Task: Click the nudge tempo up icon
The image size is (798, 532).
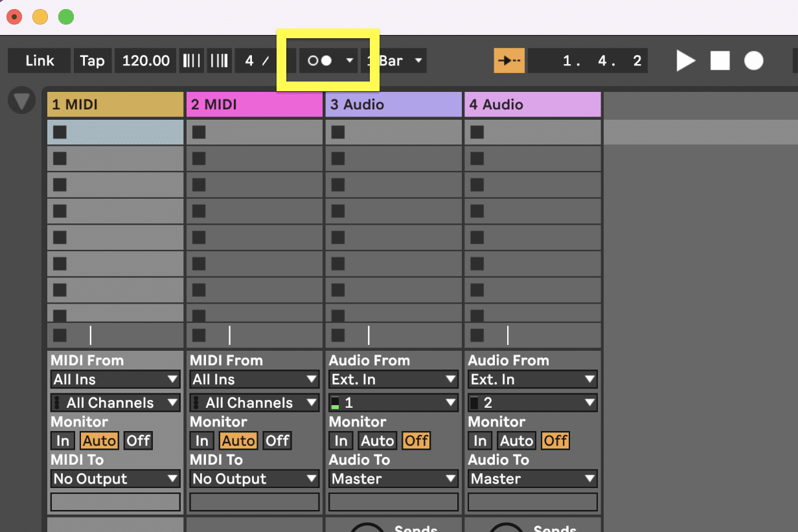Action: 219,60
